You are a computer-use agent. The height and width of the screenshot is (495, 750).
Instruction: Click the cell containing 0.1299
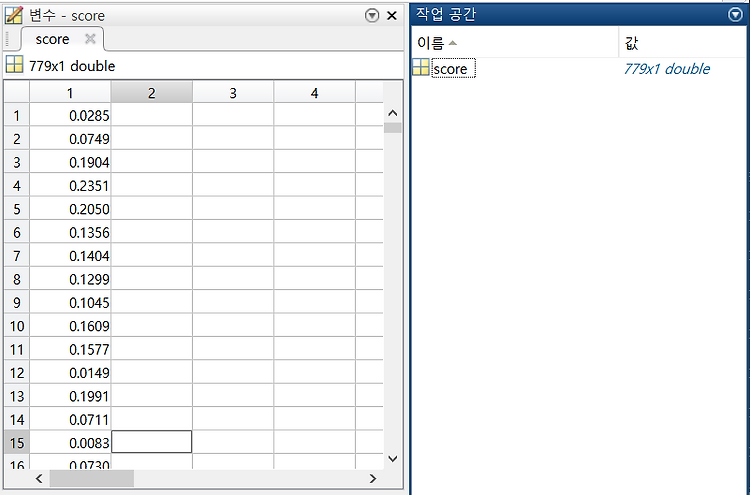tap(70, 279)
